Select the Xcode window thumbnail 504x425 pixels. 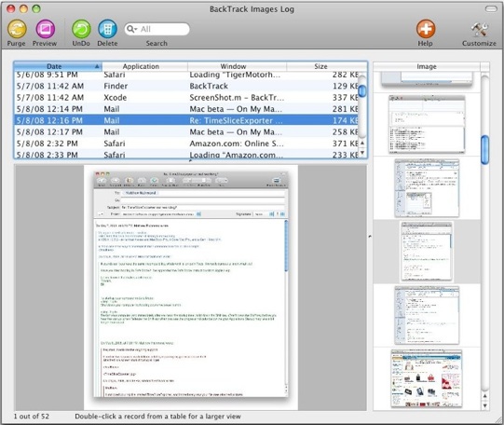(427, 124)
